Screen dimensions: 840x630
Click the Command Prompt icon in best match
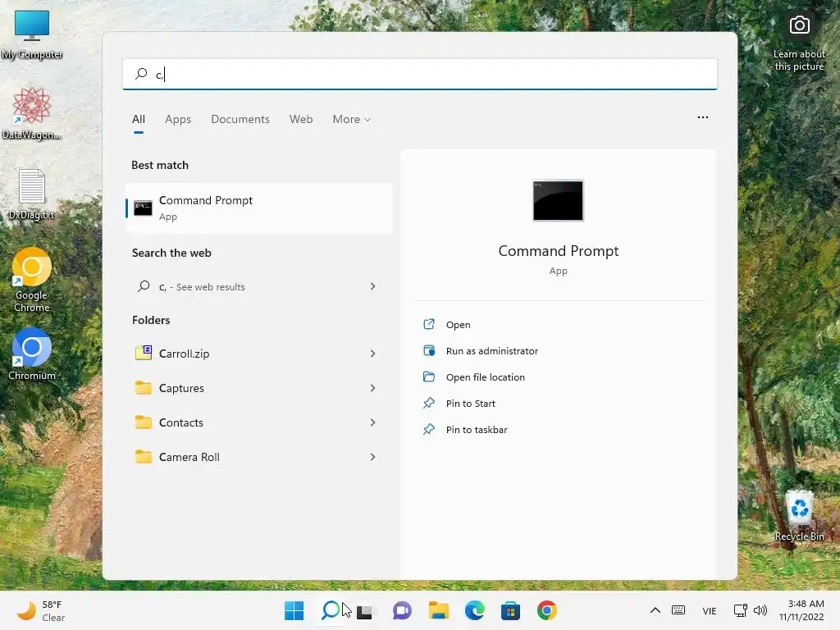click(x=143, y=208)
